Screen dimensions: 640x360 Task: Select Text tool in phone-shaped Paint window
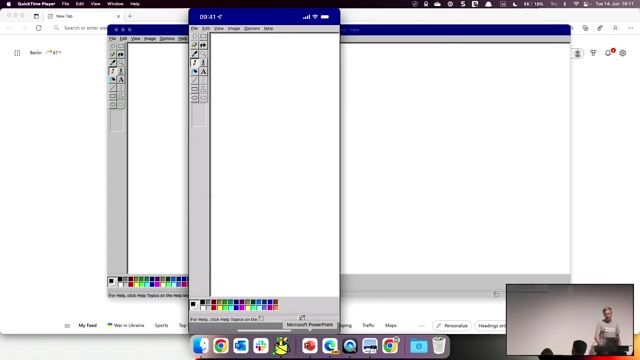203,71
